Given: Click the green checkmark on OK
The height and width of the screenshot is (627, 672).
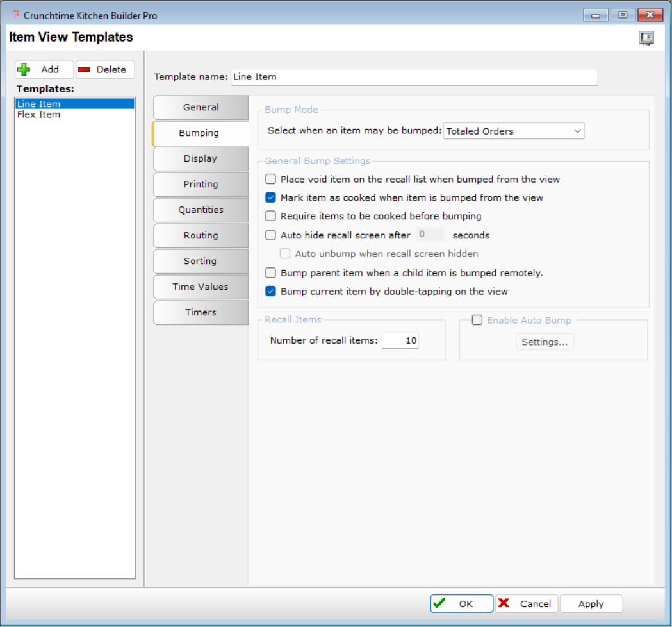Looking at the screenshot, I should [x=439, y=603].
